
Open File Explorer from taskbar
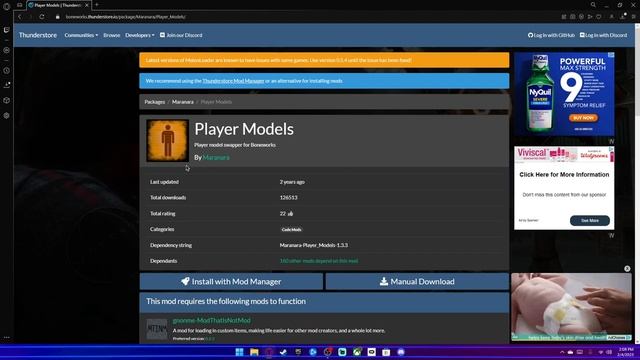(254, 352)
